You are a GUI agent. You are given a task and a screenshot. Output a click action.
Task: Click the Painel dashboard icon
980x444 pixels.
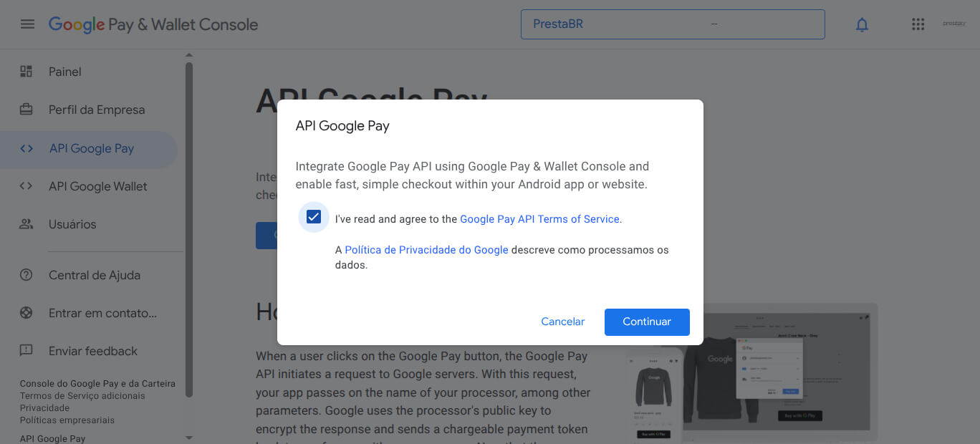tap(27, 72)
